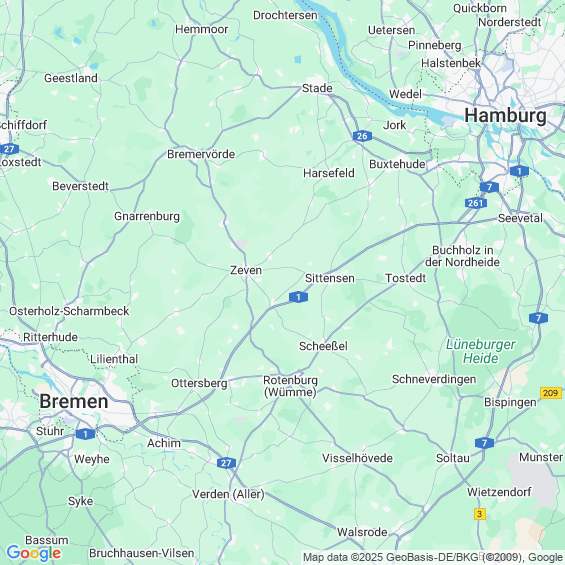Click the A1 shield near Stuhr
The image size is (565, 565).
click(x=85, y=434)
